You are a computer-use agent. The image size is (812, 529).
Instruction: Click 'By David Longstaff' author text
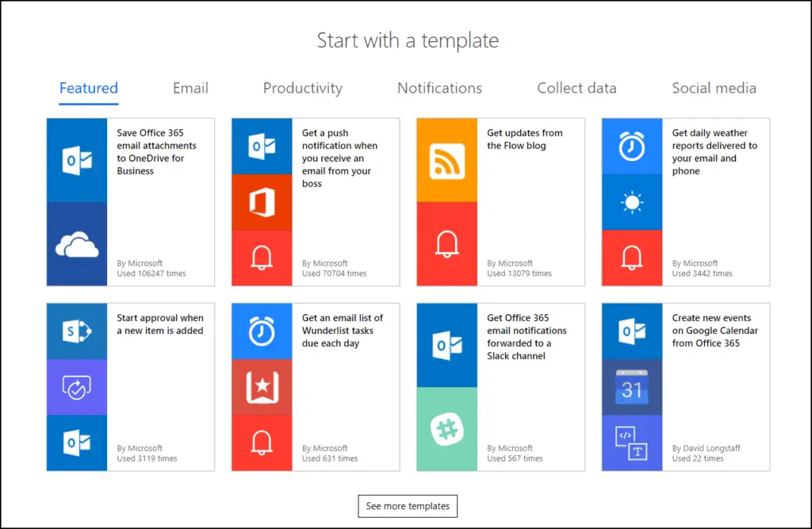707,448
